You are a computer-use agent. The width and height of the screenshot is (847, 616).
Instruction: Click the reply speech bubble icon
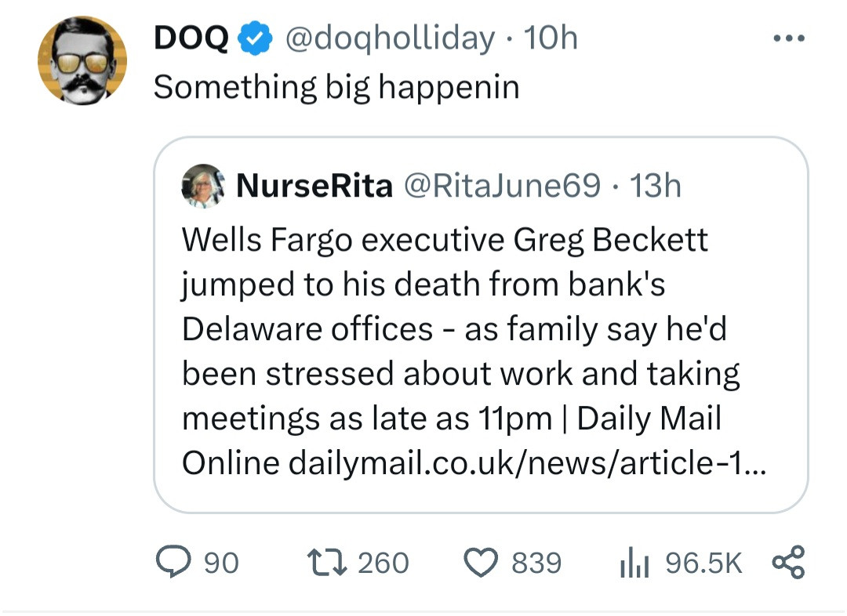point(174,562)
